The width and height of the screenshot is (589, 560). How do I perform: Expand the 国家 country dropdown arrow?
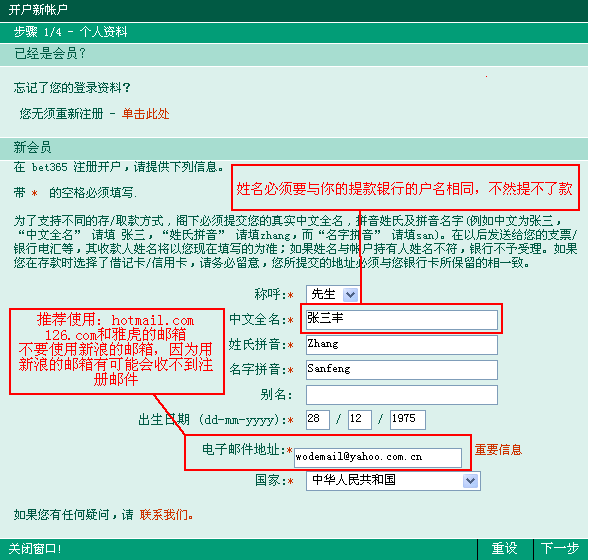471,481
